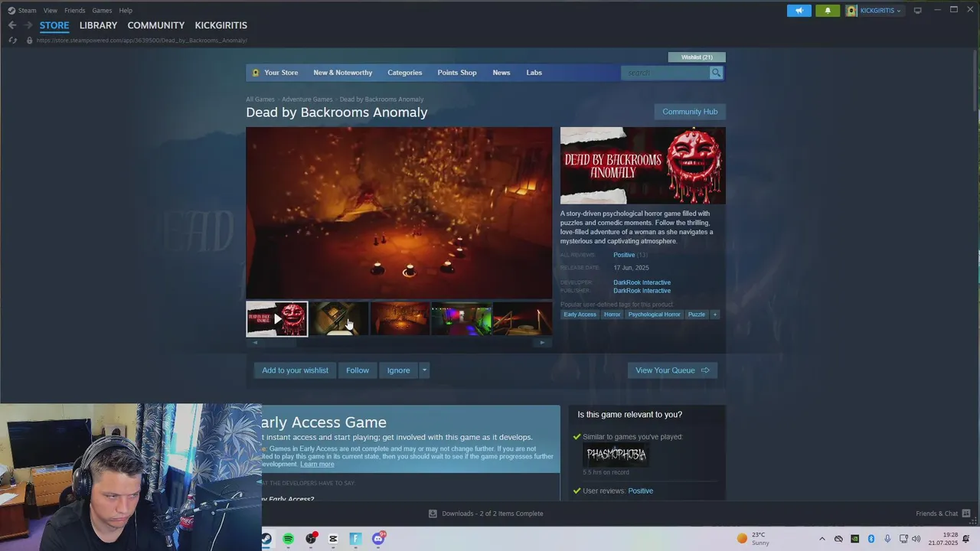Click the Phasmophobia similar game image
Screen dimensions: 980x551
(x=616, y=455)
